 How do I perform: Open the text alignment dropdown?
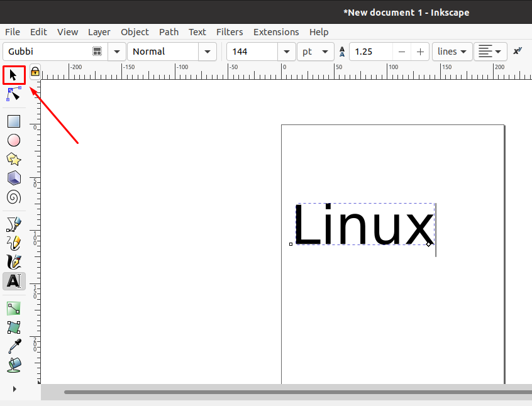click(490, 52)
